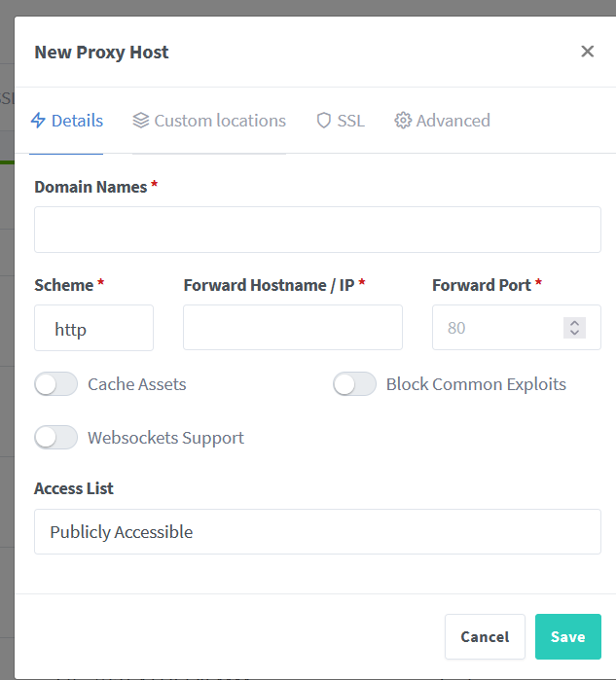This screenshot has width=616, height=680.
Task: Enable Websockets Support switch
Action: [x=55, y=438]
